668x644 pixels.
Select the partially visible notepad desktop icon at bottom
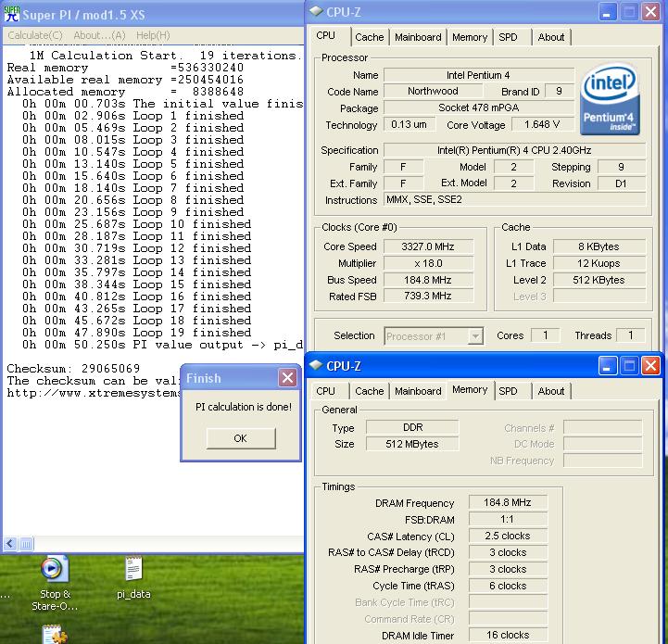[x=55, y=634]
